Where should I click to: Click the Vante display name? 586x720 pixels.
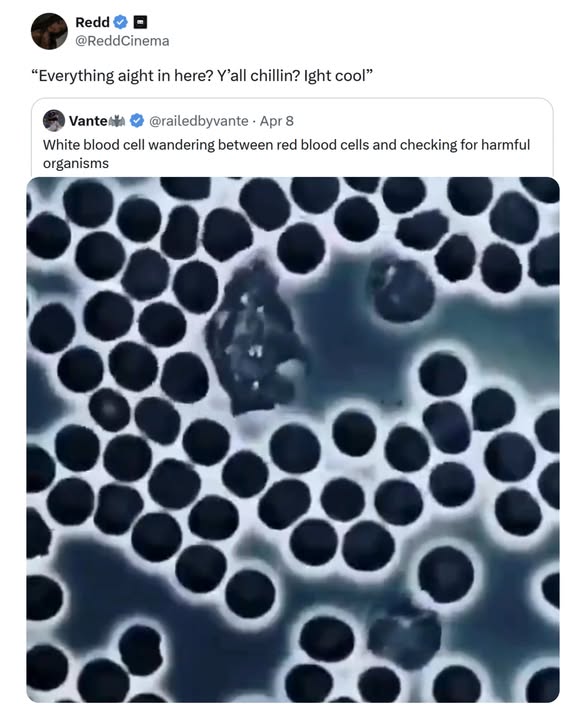point(88,121)
